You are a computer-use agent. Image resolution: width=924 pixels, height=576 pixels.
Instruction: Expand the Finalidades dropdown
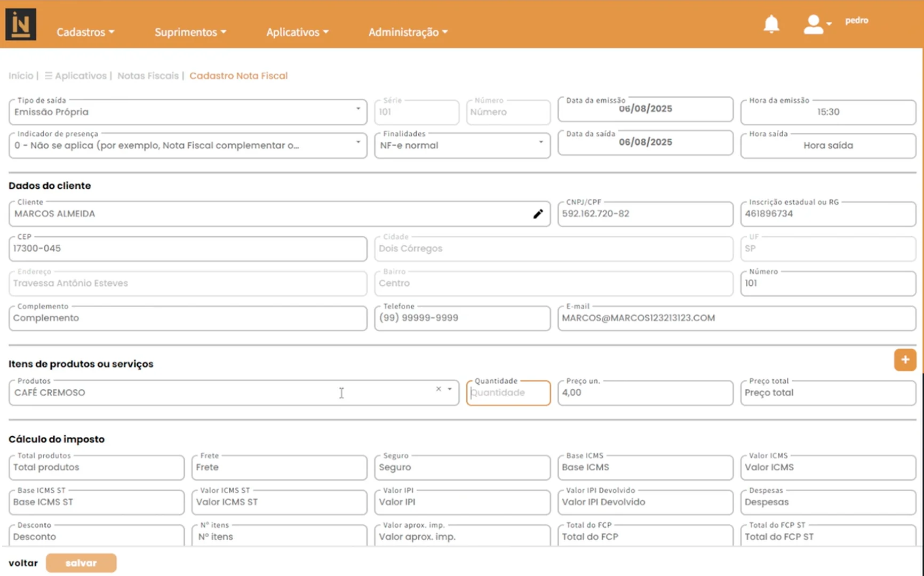(540, 142)
